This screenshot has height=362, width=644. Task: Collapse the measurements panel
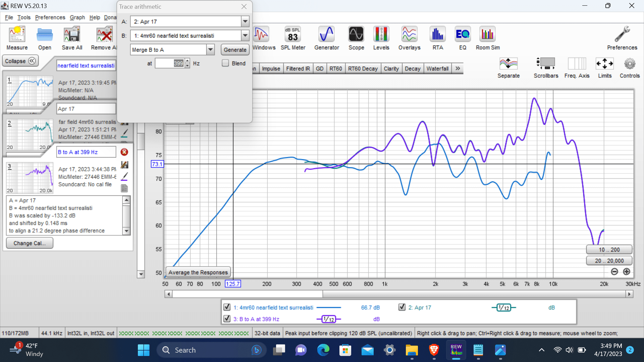pyautogui.click(x=20, y=61)
